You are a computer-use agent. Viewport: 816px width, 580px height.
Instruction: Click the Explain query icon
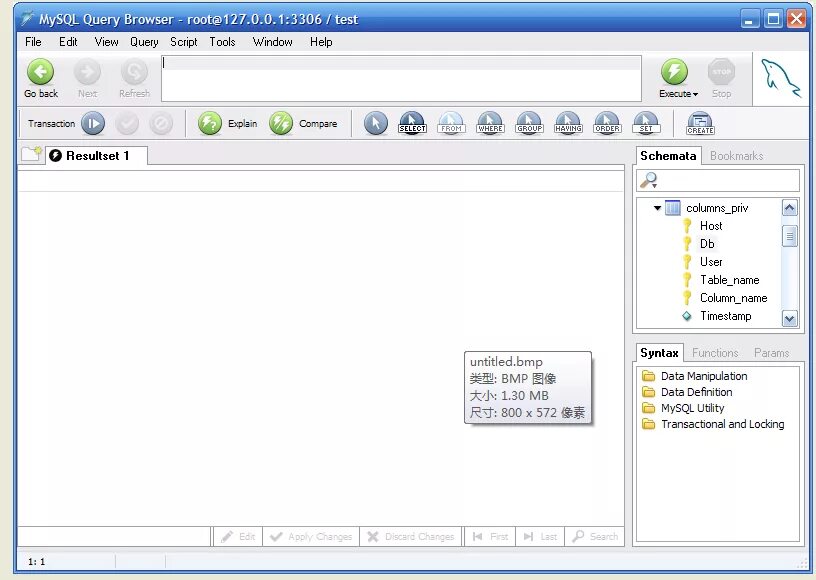[210, 124]
